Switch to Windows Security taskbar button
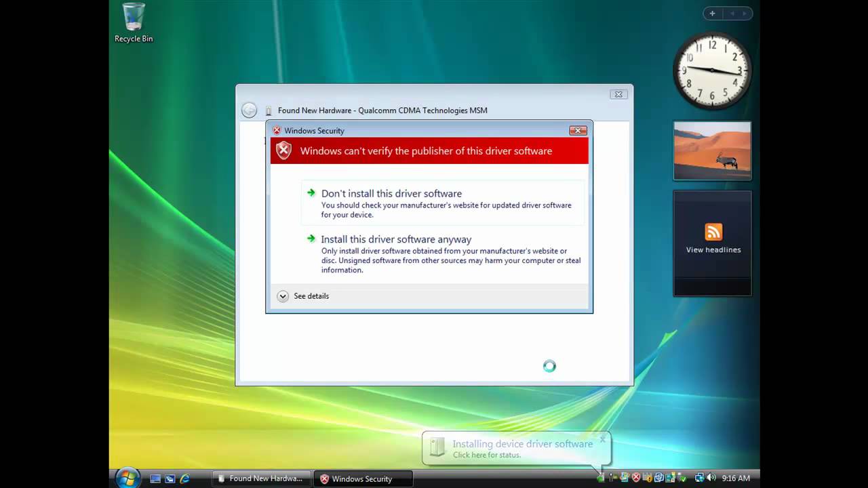The image size is (868, 488). point(364,479)
